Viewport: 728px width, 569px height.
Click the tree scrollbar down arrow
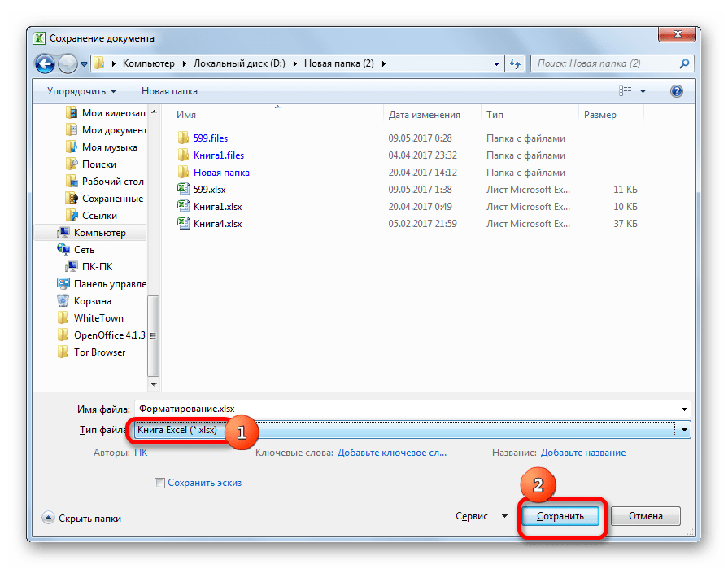click(x=154, y=384)
